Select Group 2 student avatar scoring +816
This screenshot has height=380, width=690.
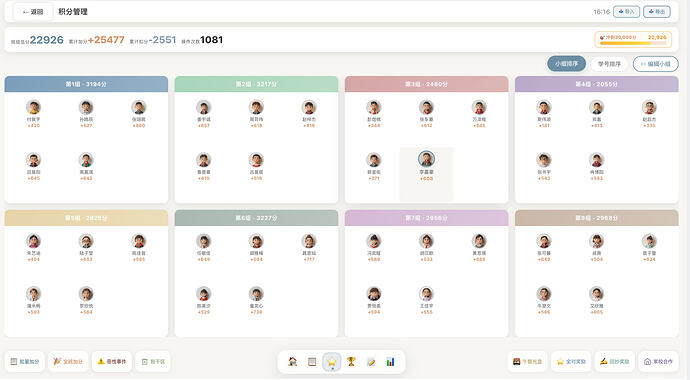coord(309,107)
